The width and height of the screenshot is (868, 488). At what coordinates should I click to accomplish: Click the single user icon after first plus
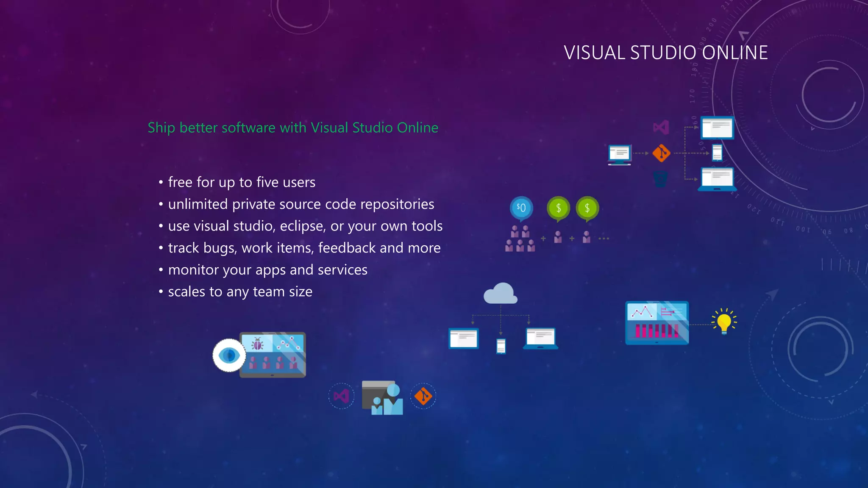[x=558, y=237]
